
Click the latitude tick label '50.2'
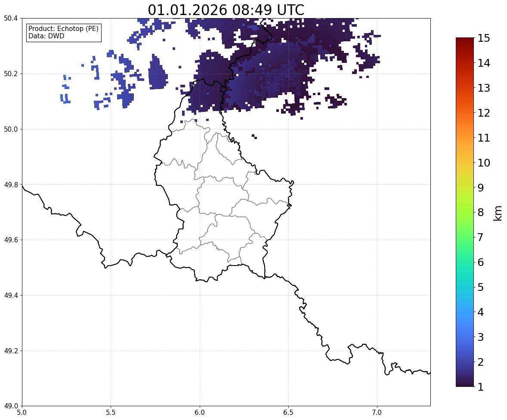pyautogui.click(x=11, y=74)
